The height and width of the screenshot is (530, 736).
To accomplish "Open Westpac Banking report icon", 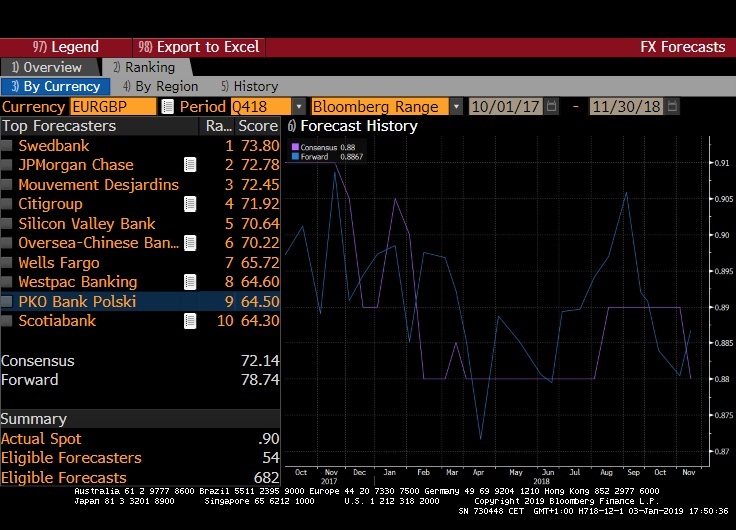I will tap(190, 282).
